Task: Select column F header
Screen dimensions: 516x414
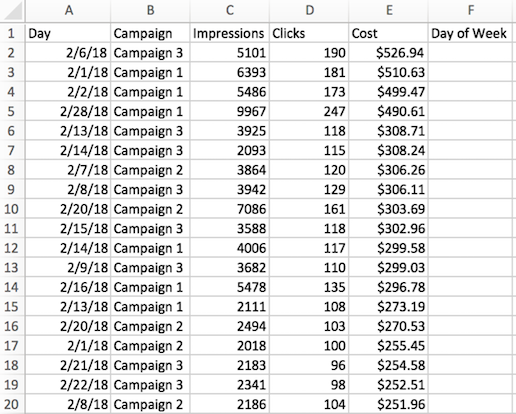Action: 470,11
